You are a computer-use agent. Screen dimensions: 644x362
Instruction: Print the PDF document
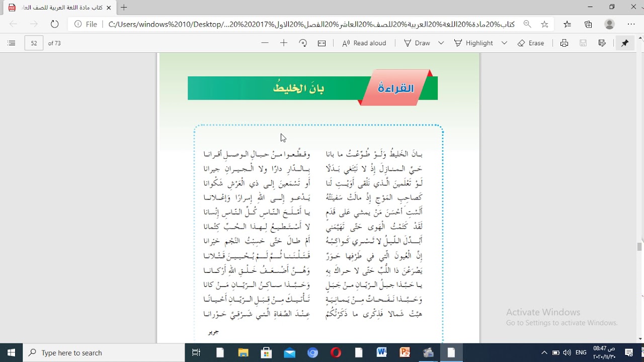pyautogui.click(x=565, y=43)
